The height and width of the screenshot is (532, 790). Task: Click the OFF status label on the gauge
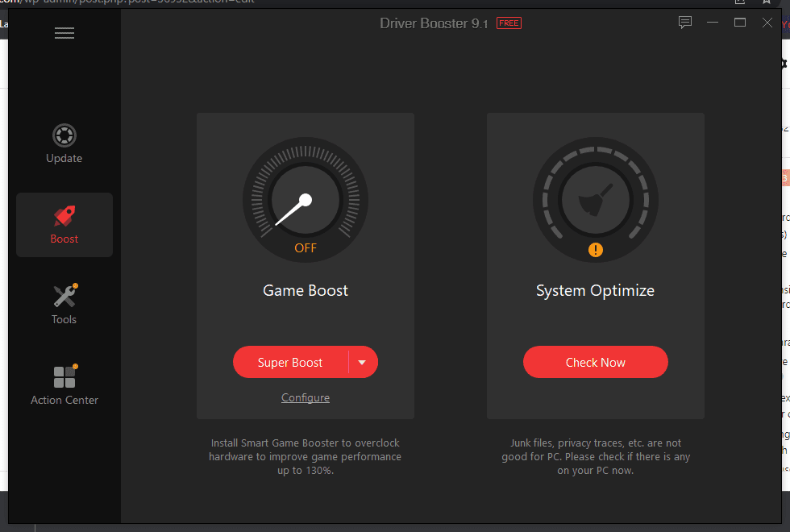pyautogui.click(x=306, y=248)
